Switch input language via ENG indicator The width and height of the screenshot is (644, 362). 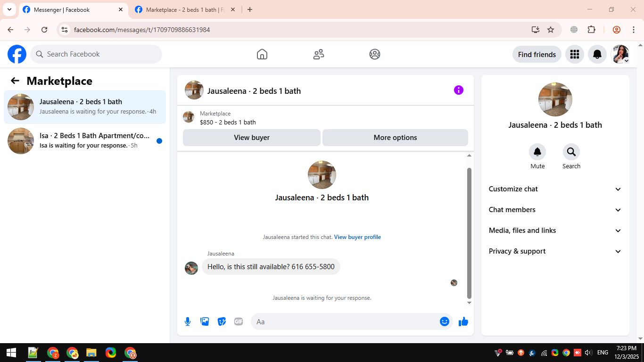603,353
